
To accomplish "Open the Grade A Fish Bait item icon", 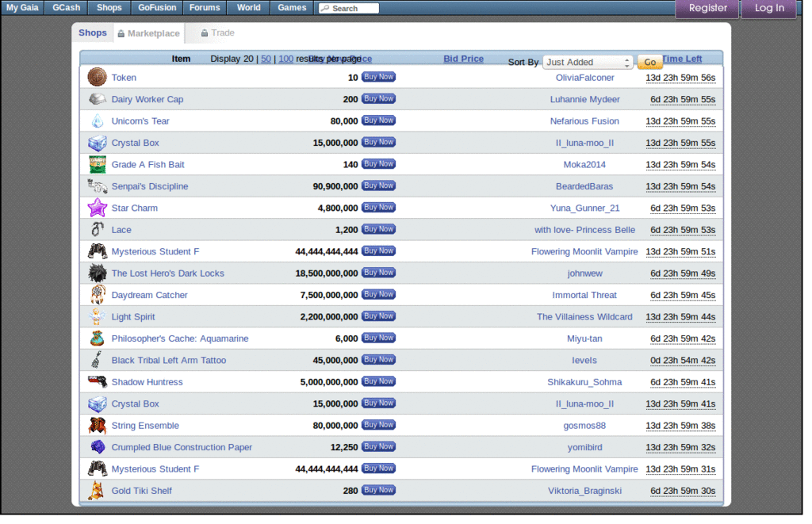I will 97,163.
